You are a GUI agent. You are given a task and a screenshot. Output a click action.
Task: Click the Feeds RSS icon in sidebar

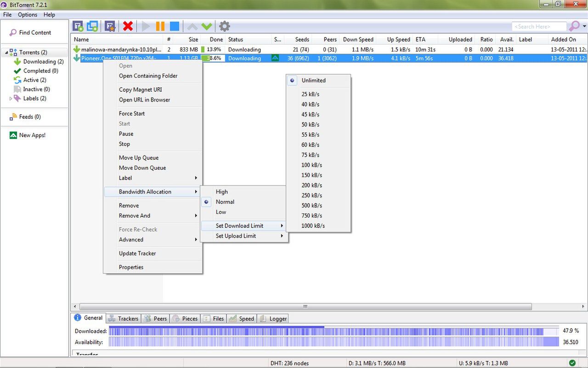pos(13,117)
